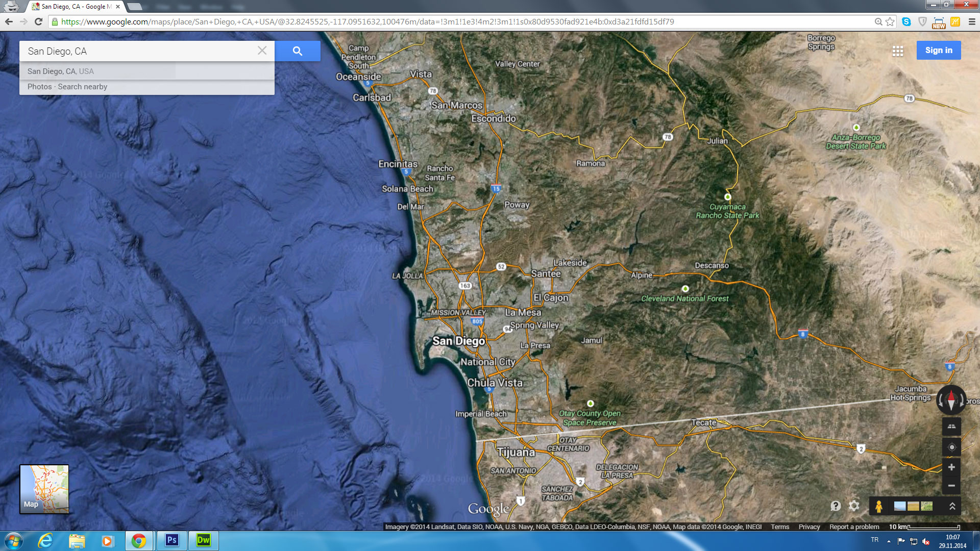
Task: Zoom in with the plus button
Action: 951,467
